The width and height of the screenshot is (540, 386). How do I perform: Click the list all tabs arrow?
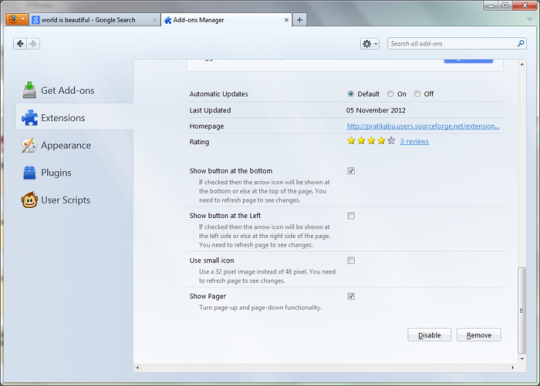tap(530, 19)
